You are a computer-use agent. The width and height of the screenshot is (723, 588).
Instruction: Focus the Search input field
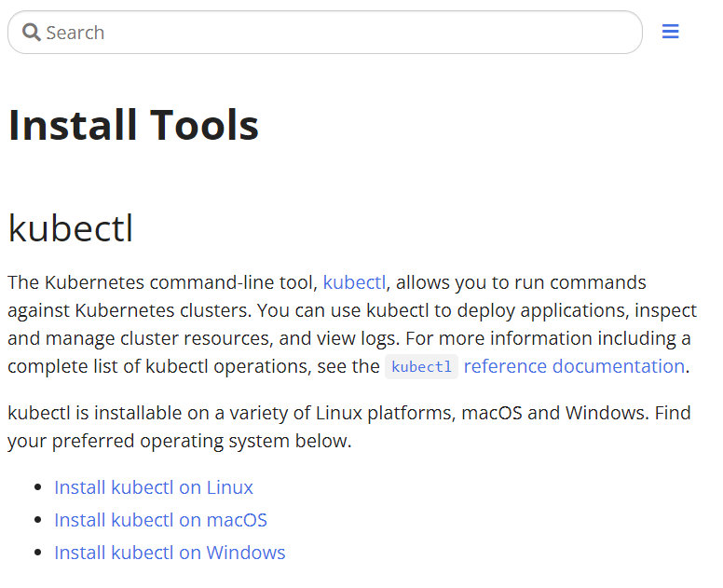click(x=325, y=33)
